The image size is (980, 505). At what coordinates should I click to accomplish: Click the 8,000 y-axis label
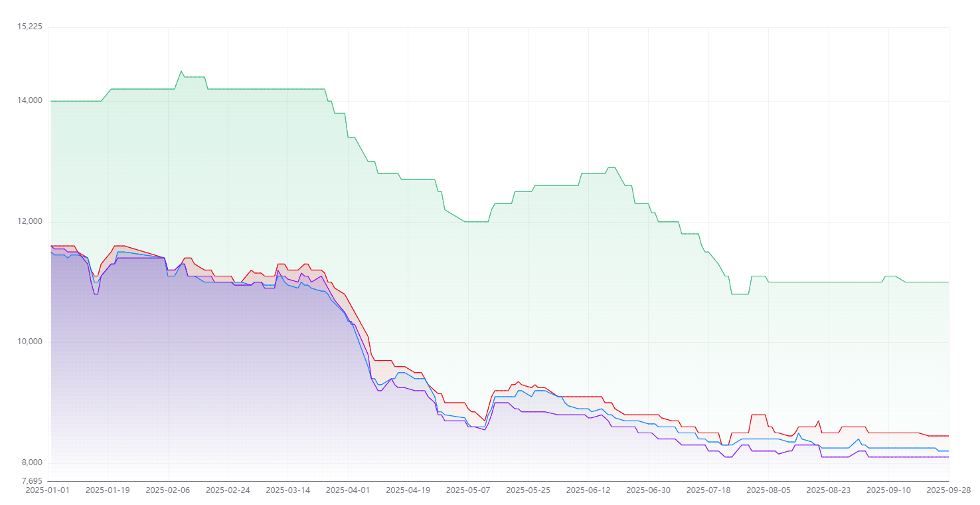tap(32, 462)
